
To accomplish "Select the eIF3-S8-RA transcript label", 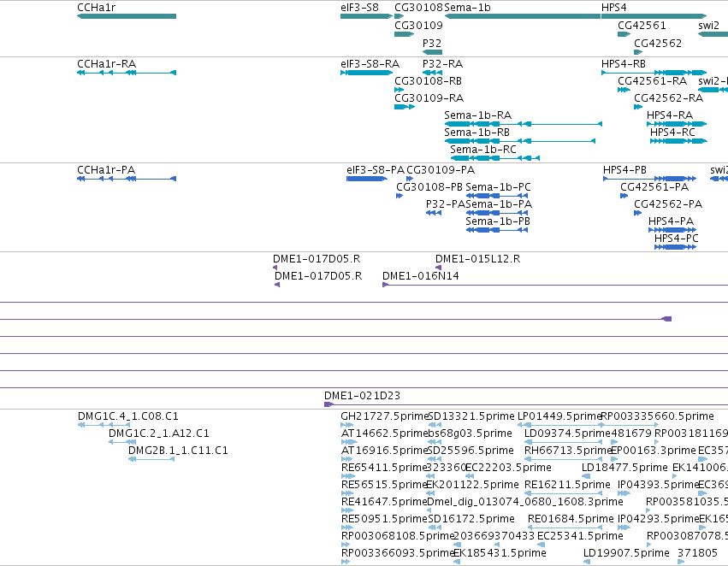I will 370,63.
